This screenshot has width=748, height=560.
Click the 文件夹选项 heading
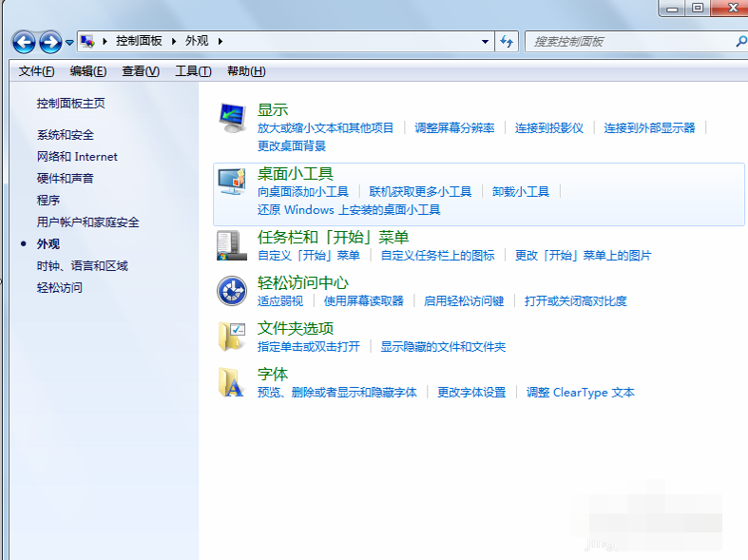tap(296, 328)
